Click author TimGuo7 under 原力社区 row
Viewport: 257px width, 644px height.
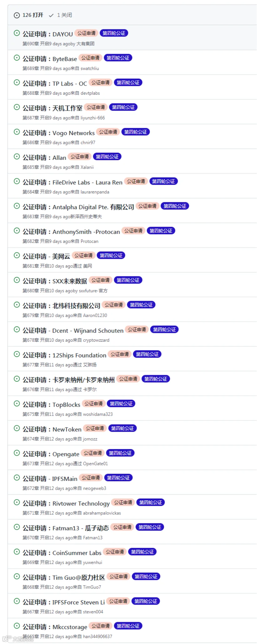point(92,587)
